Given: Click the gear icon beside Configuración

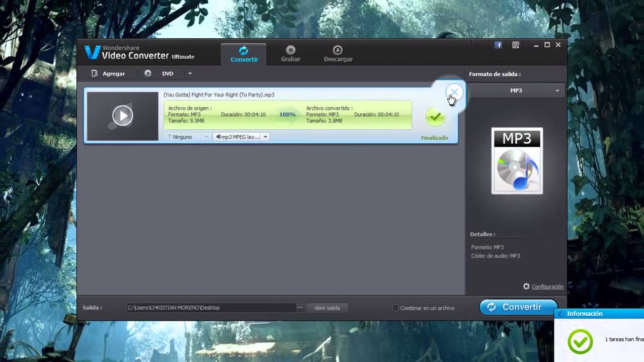Looking at the screenshot, I should (x=526, y=286).
